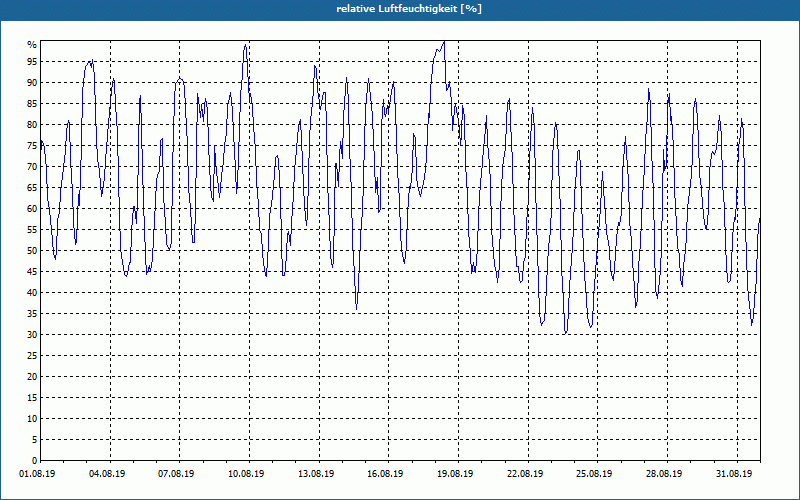Select the 50 y-axis label

tap(32, 251)
